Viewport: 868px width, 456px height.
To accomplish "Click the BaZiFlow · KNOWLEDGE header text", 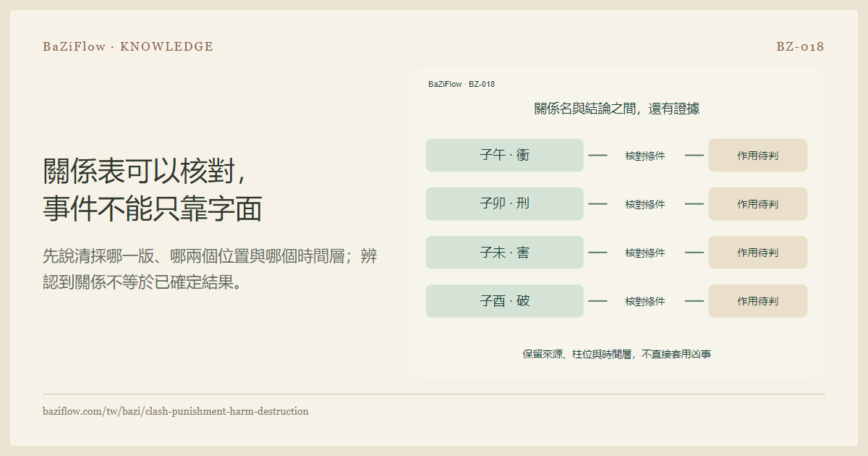I will click(128, 46).
